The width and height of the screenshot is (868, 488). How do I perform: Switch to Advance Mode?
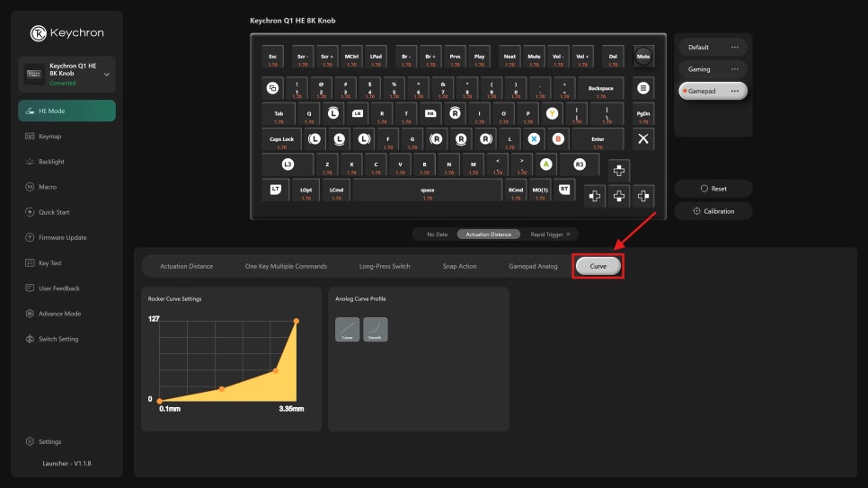[x=59, y=314]
